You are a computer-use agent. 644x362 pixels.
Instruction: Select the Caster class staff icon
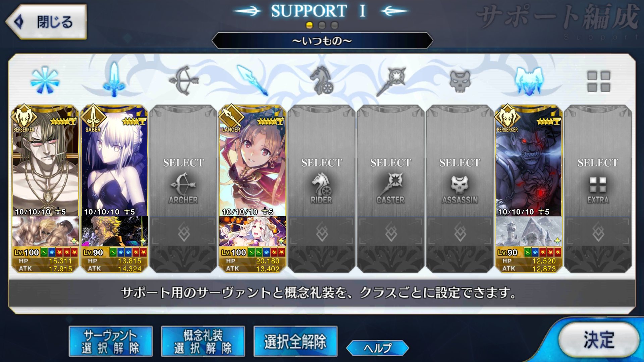(391, 81)
